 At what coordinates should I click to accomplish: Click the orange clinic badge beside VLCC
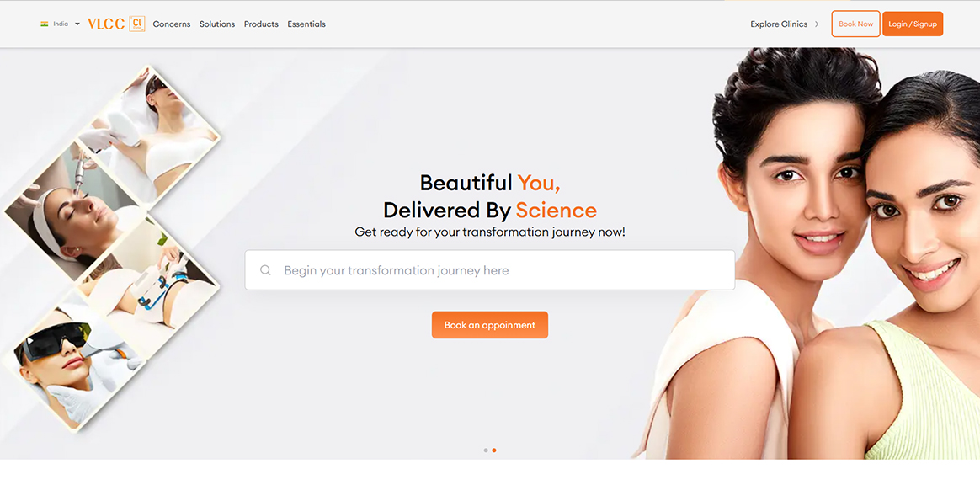tap(137, 24)
